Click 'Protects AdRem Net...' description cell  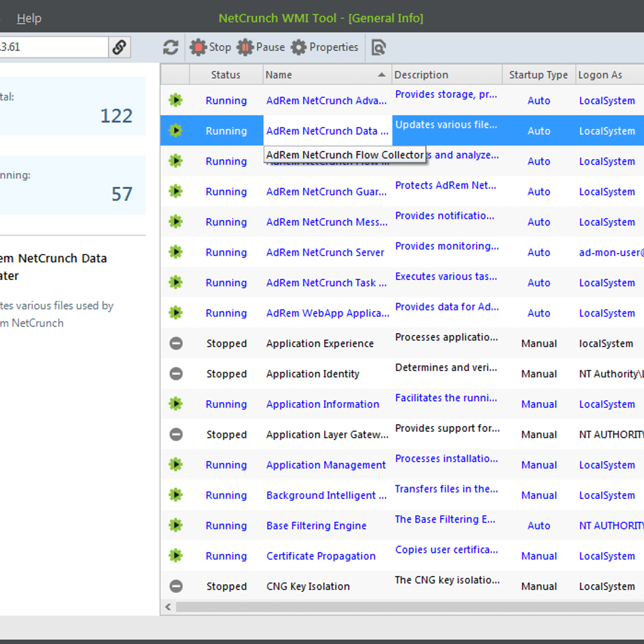coord(446,185)
